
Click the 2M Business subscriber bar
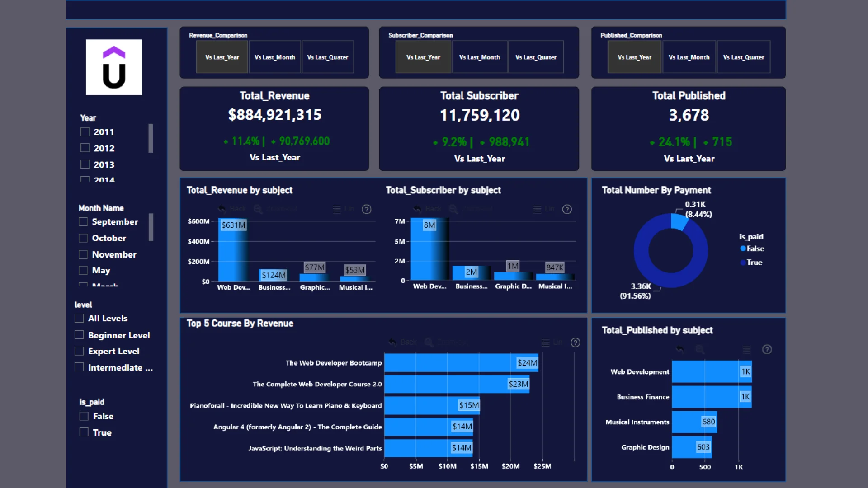pyautogui.click(x=472, y=273)
